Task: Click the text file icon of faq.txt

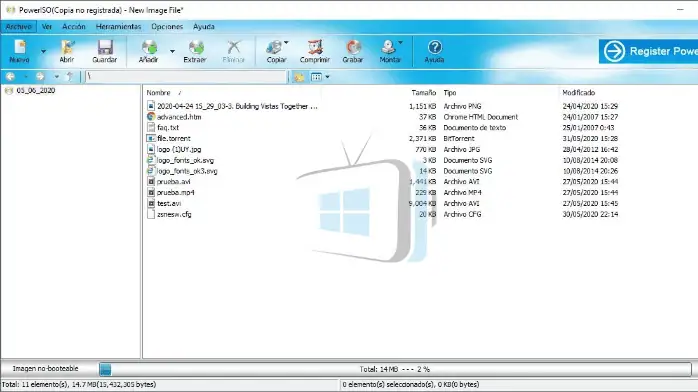Action: (x=151, y=128)
